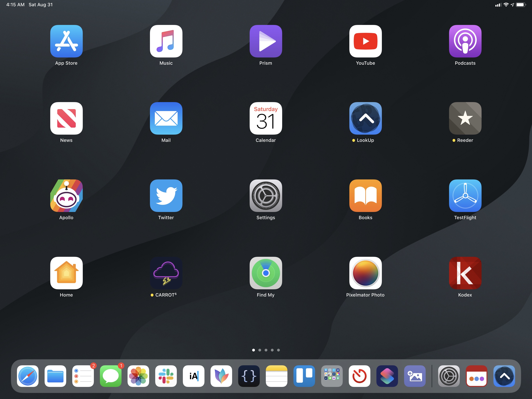Tap the "Pixelmator Photo" label
This screenshot has width=532, height=399.
tap(365, 295)
